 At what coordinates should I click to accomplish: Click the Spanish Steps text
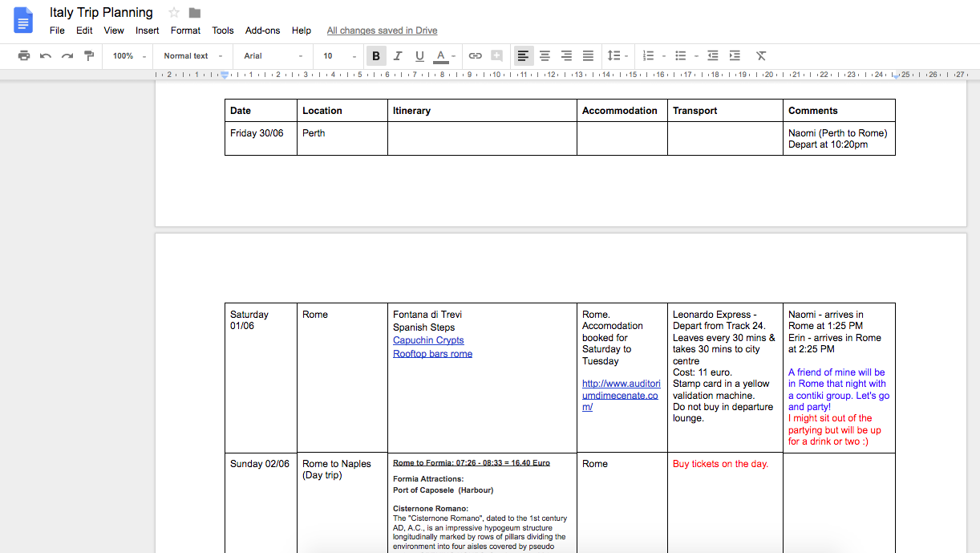pos(423,327)
